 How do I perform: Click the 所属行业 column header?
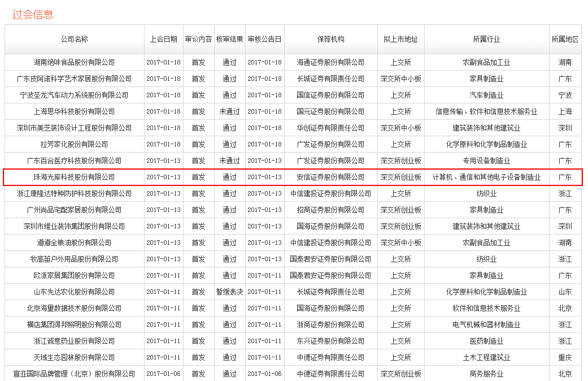pos(486,39)
